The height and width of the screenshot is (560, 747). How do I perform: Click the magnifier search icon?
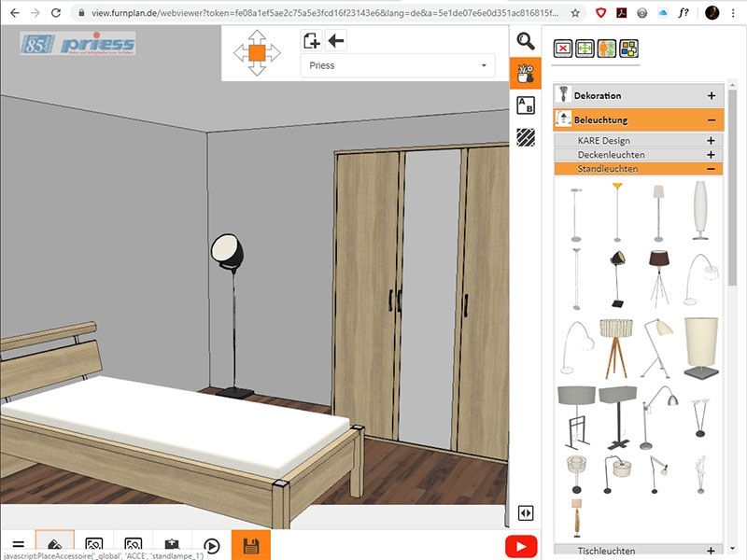click(526, 41)
